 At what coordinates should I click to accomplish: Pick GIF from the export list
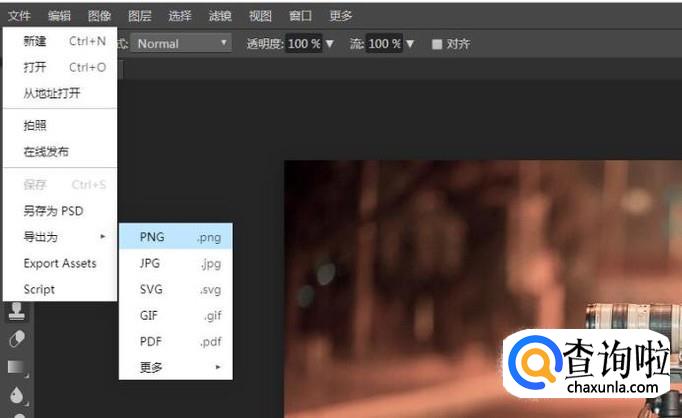175,315
